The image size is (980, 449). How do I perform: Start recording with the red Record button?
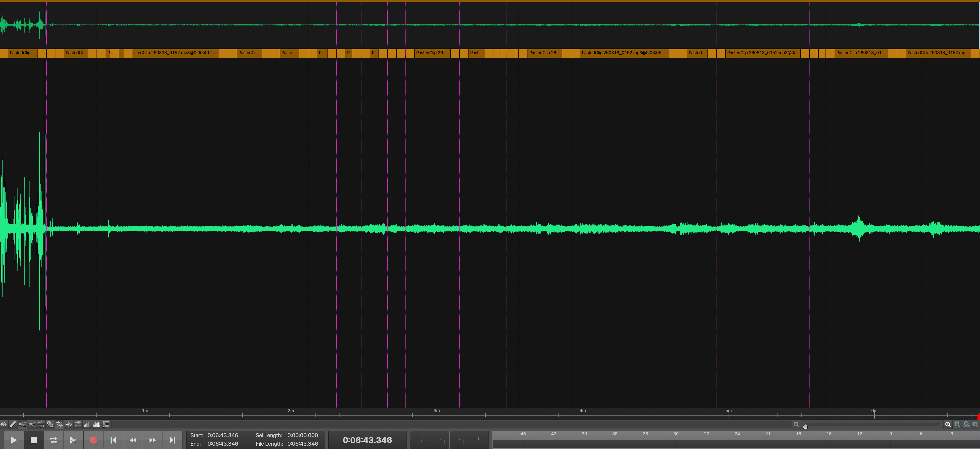pos(93,440)
